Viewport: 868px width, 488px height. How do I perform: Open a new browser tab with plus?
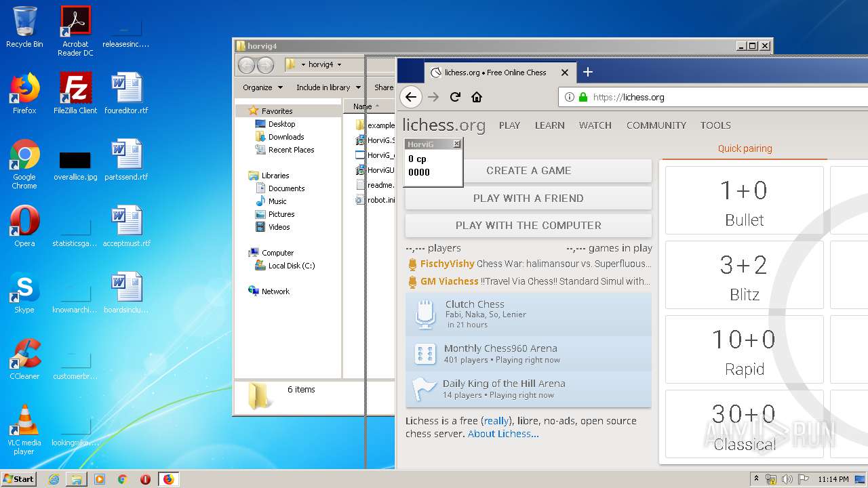(588, 72)
